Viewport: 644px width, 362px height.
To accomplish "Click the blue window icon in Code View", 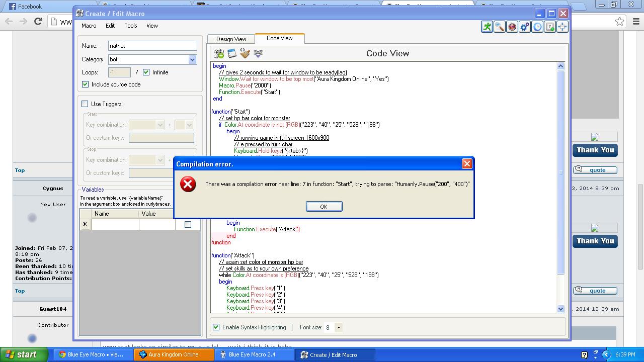I will point(232,53).
